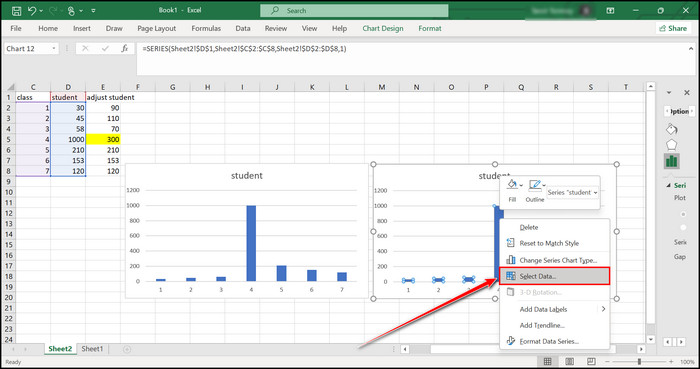Open Series Options bar chart tab
Image resolution: width=700 pixels, height=369 pixels.
pos(671,161)
